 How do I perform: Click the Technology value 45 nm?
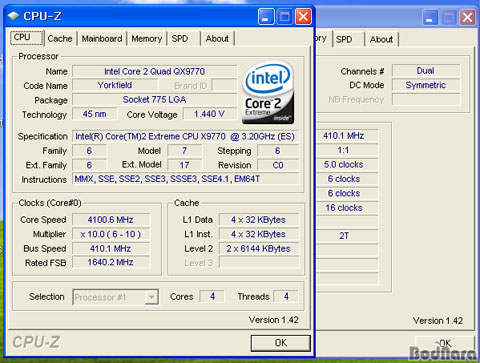[95, 114]
